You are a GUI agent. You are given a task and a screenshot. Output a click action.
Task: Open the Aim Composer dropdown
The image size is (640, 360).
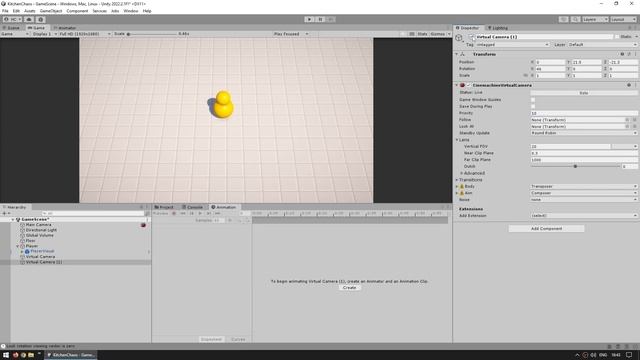click(x=584, y=193)
